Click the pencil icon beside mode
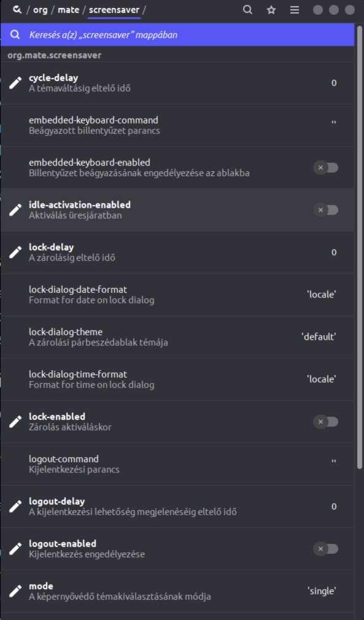This screenshot has height=620, width=364. click(x=16, y=590)
